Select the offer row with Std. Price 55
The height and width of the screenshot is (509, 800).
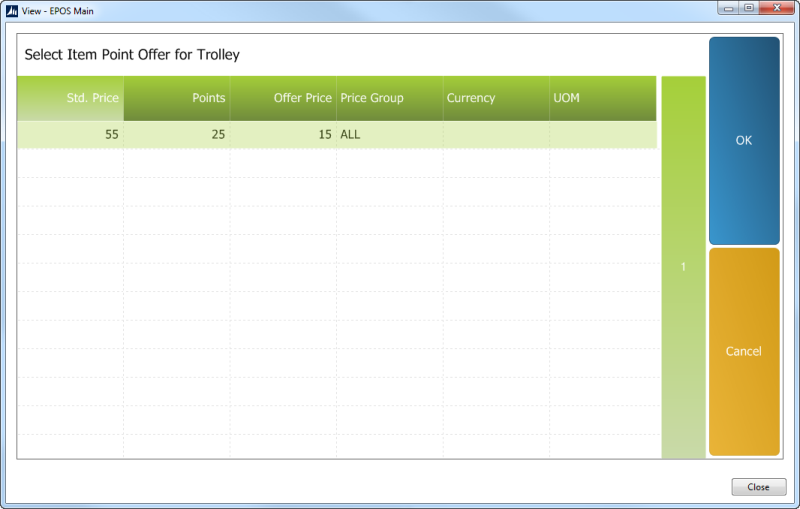click(337, 135)
